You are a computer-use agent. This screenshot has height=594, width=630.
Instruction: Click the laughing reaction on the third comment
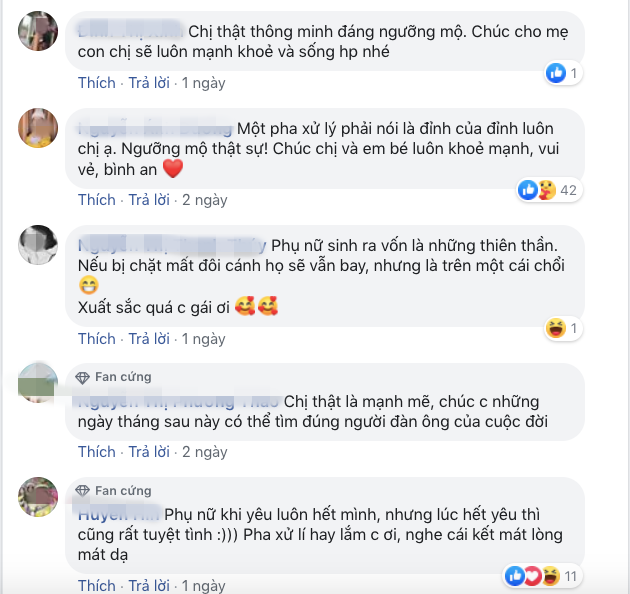tap(556, 328)
